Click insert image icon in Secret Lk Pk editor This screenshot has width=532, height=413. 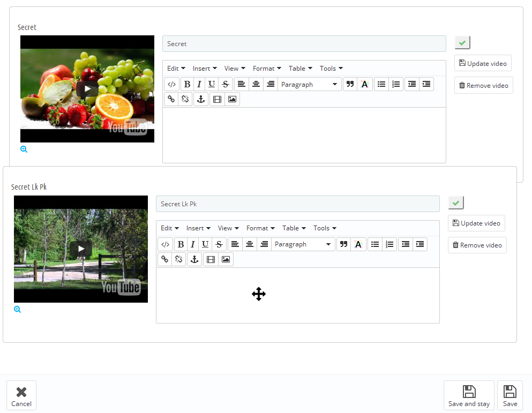(x=226, y=259)
